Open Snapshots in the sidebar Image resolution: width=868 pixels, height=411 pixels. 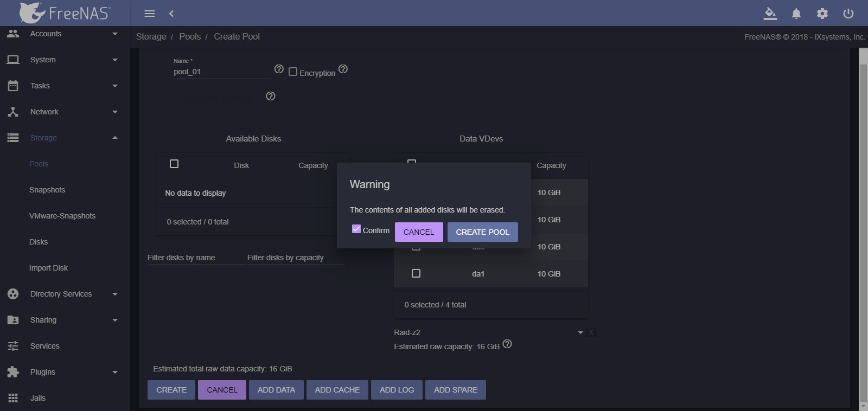click(x=47, y=190)
